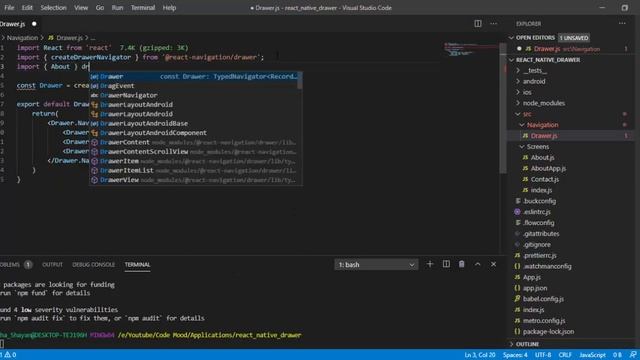The width and height of the screenshot is (640, 360).
Task: Expand the __tests__ folder
Action: (535, 70)
